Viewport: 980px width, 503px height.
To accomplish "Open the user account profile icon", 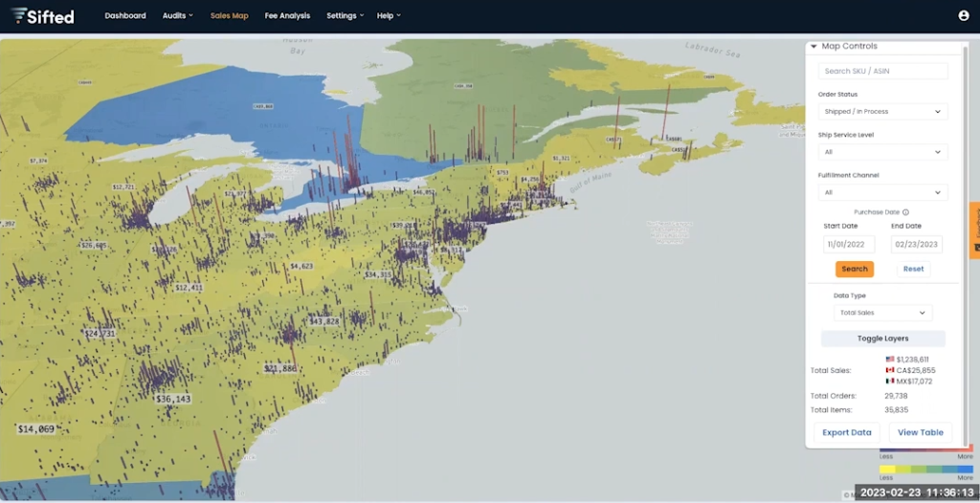I will click(x=963, y=15).
